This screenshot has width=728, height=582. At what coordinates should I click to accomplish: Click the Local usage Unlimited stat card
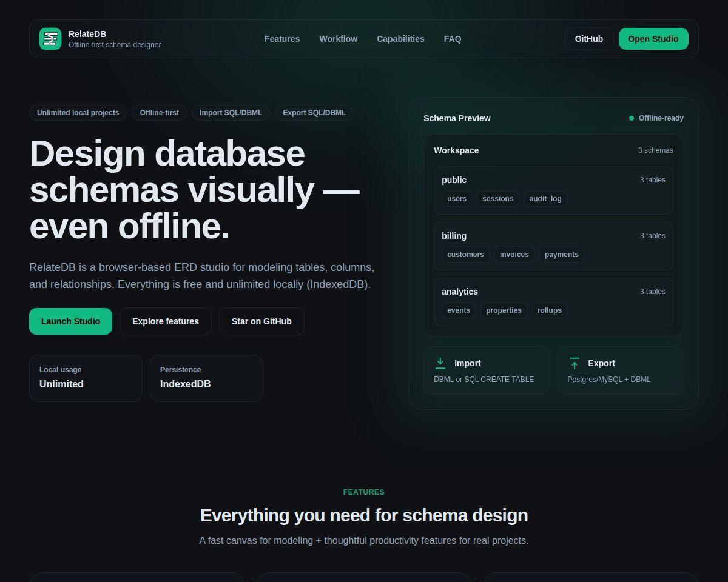(x=86, y=378)
